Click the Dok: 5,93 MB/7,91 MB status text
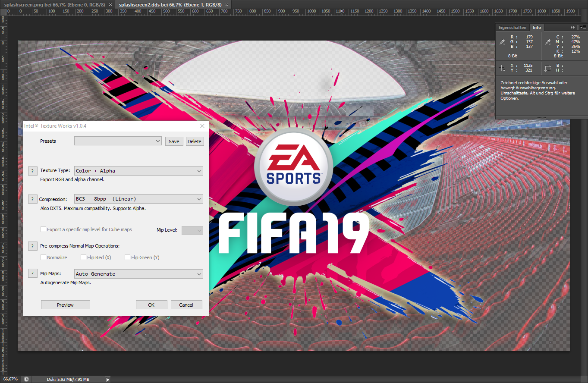The width and height of the screenshot is (588, 383). 68,380
